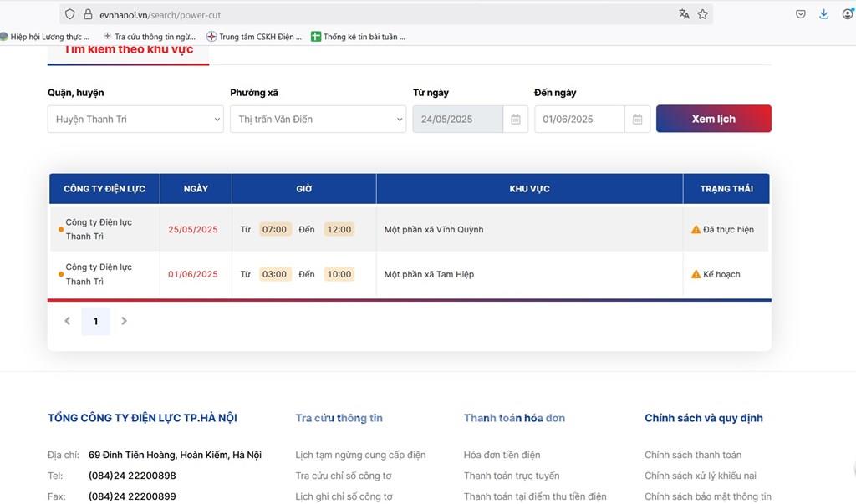Click telephone number (084)24 22200898
Viewport: 856px width, 504px height.
[x=132, y=476]
